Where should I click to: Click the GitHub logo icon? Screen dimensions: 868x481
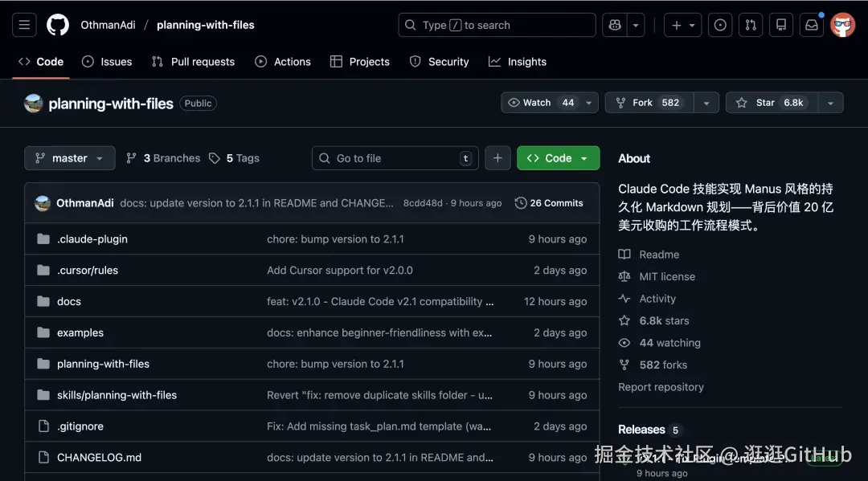tap(57, 25)
